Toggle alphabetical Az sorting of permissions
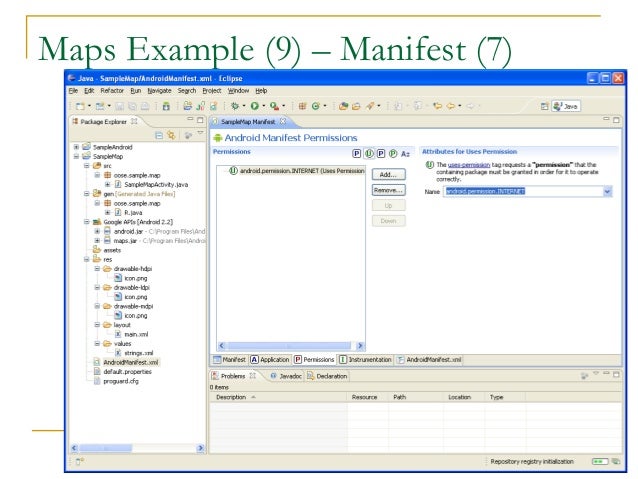Screen dimensions: 638x479 pyautogui.click(x=405, y=154)
